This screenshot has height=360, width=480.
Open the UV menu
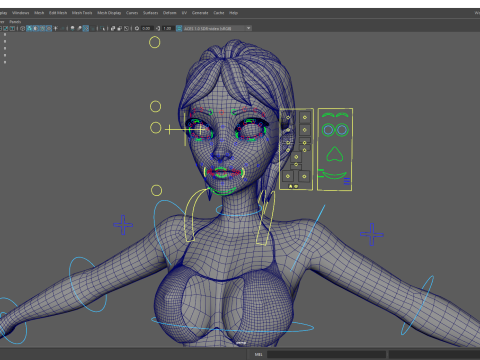(184, 13)
